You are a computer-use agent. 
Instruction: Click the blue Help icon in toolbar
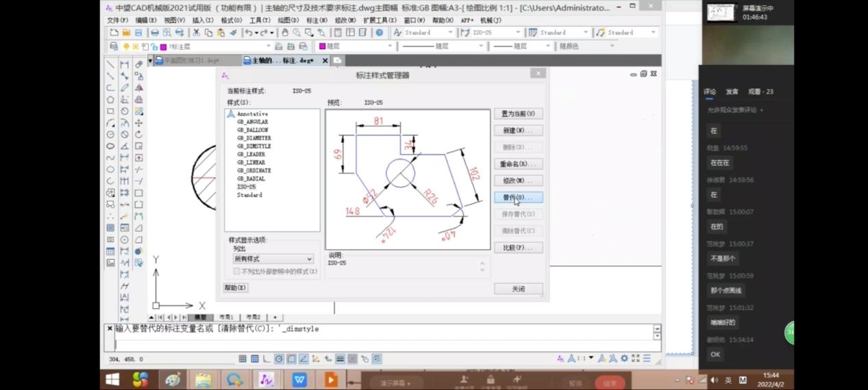click(379, 33)
